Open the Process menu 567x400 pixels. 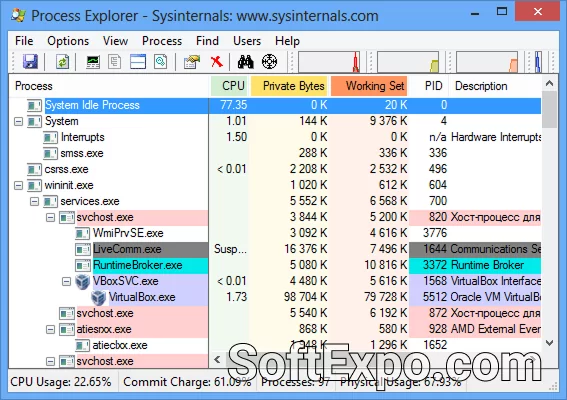point(162,41)
